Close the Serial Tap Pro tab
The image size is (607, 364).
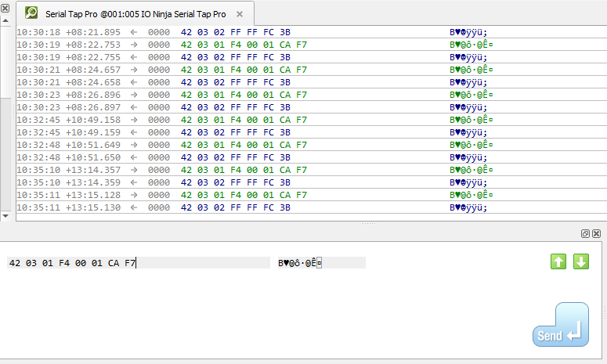click(240, 14)
